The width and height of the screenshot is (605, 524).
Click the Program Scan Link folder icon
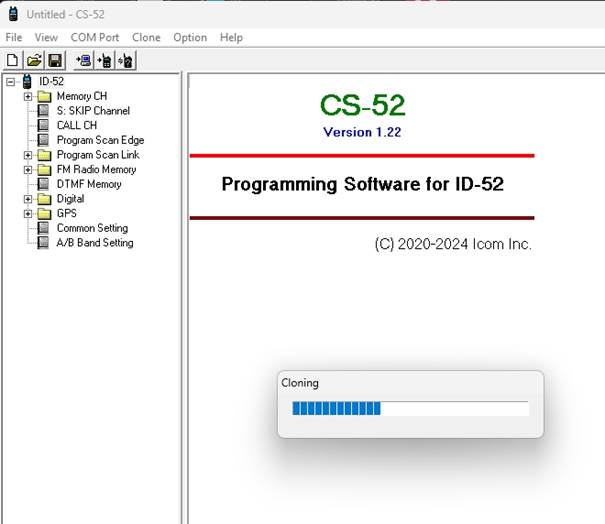44,155
